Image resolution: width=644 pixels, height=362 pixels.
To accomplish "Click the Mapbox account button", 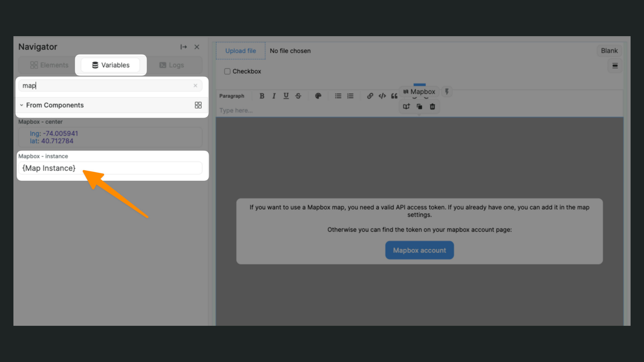I will pos(419,250).
